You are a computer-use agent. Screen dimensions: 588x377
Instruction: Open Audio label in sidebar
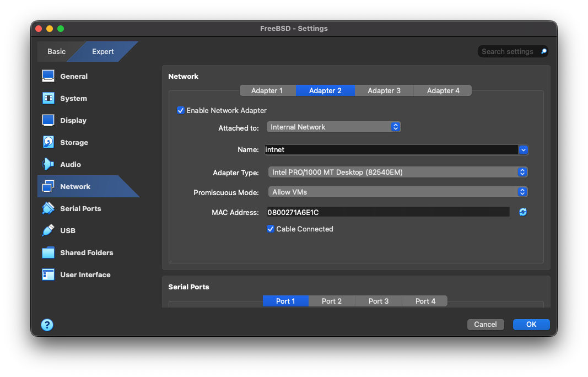click(71, 164)
